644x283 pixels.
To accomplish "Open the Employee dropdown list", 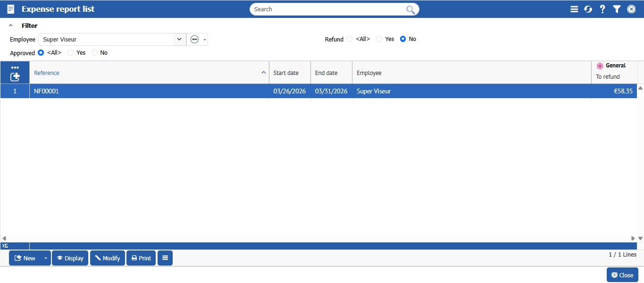I will coord(179,40).
